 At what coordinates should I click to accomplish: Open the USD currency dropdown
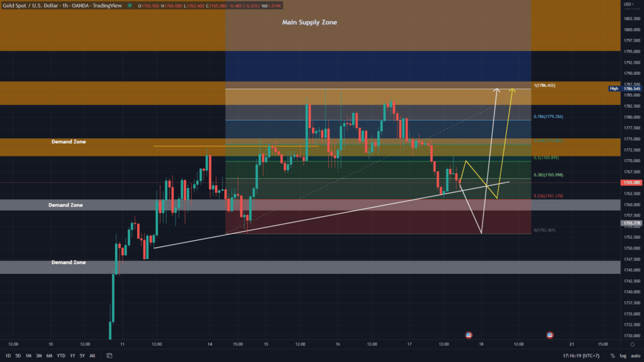629,5
